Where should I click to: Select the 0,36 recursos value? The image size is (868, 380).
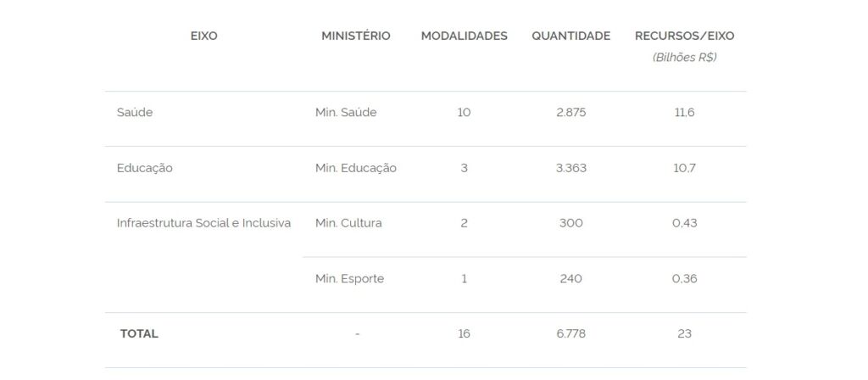point(684,278)
